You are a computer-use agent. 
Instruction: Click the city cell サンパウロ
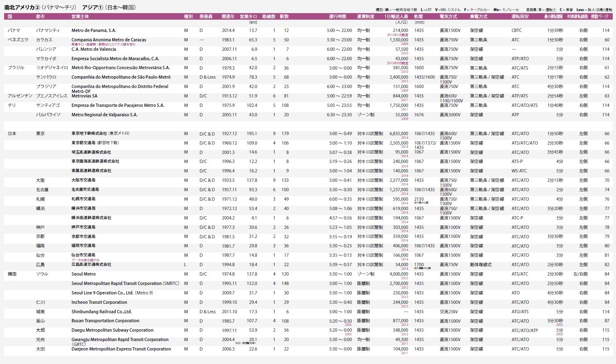[46, 77]
